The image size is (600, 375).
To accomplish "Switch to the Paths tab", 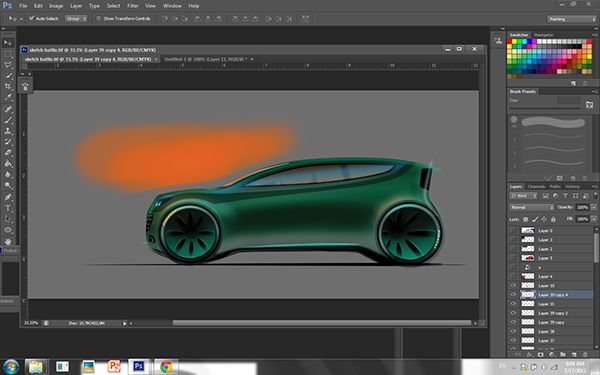I will pos(555,187).
